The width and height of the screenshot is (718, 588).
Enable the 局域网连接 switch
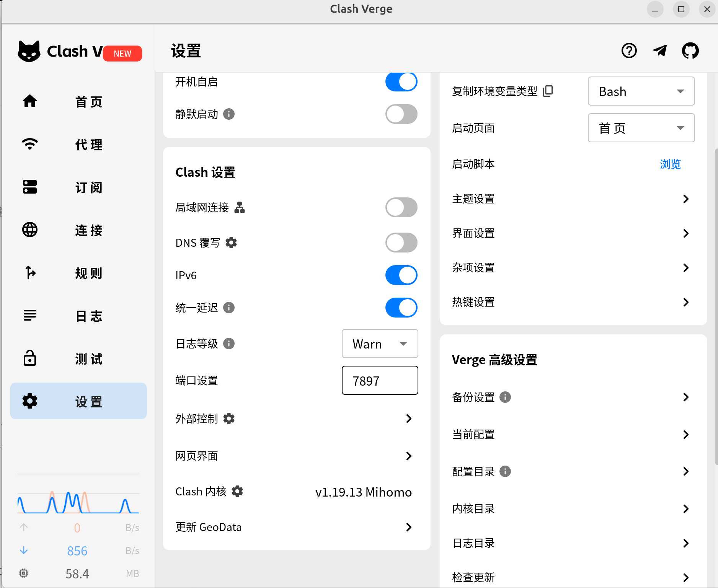pos(401,207)
